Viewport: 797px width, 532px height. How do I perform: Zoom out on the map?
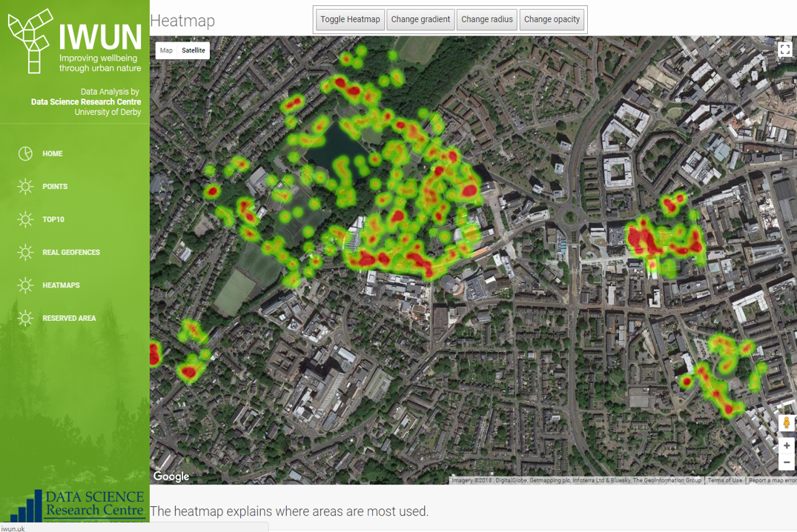786,462
